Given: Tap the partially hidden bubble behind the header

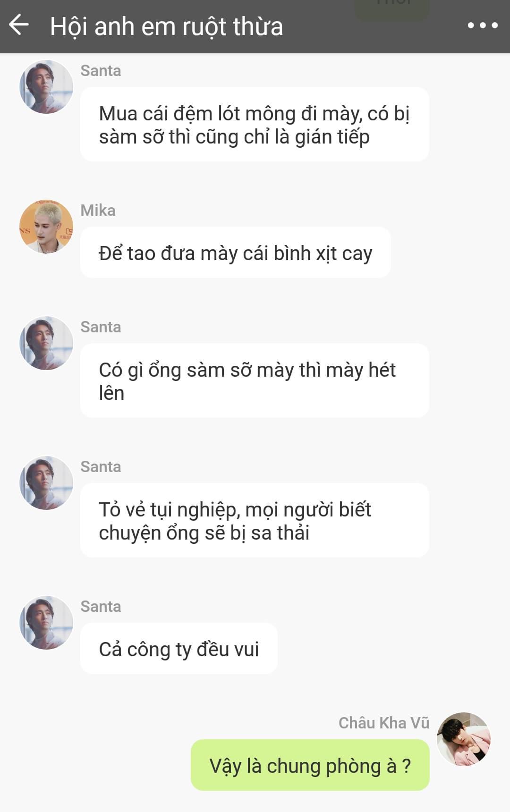Looking at the screenshot, I should click(x=392, y=9).
